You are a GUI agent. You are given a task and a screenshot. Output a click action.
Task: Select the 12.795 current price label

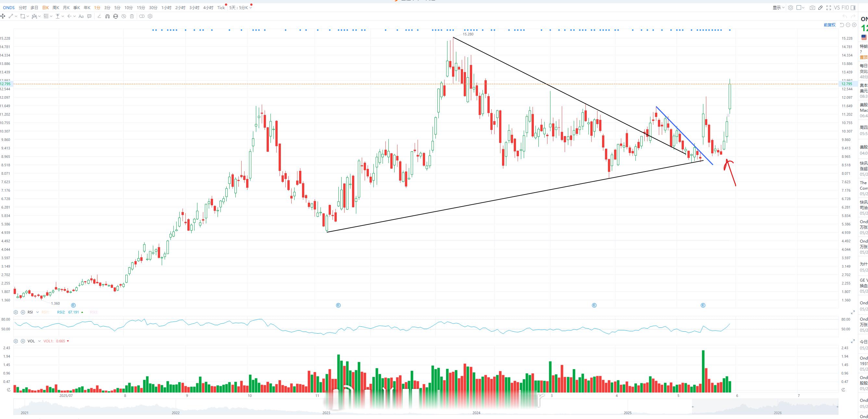point(847,84)
